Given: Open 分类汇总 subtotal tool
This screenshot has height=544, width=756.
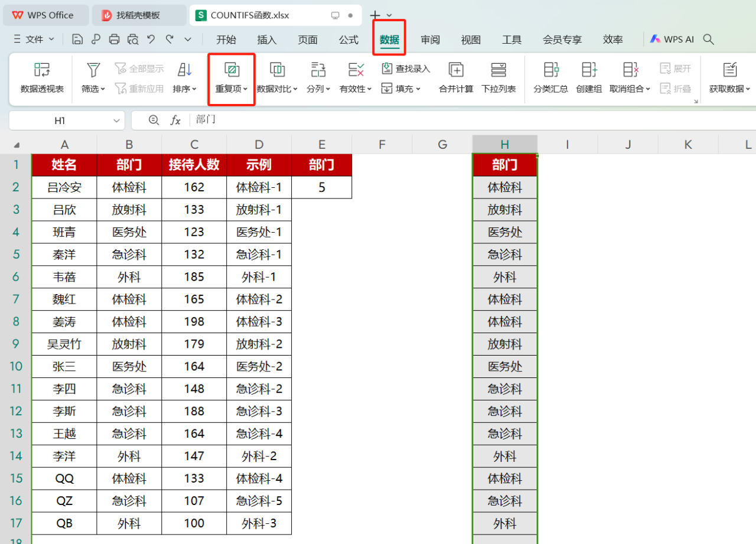Looking at the screenshot, I should coord(551,79).
